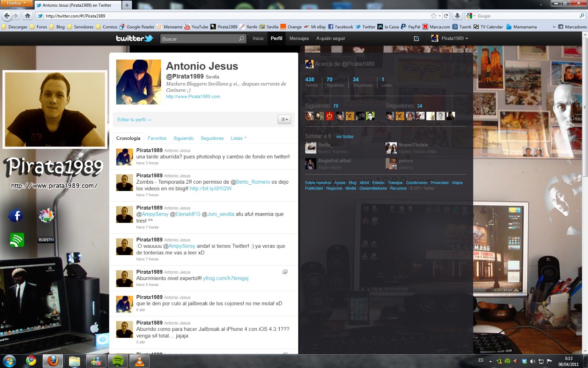
Task: Open the Mi eBay bookmark
Action: click(315, 27)
